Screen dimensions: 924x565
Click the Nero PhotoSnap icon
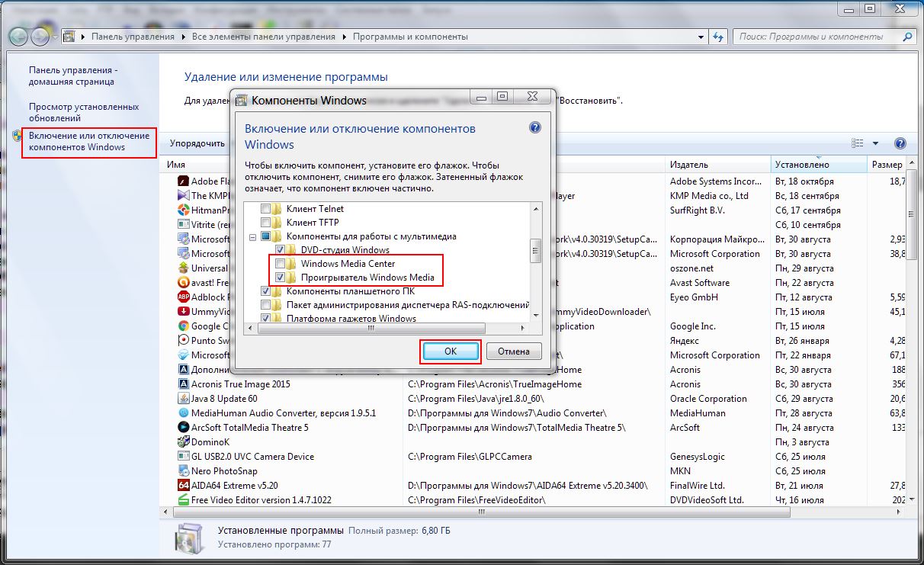click(x=183, y=471)
